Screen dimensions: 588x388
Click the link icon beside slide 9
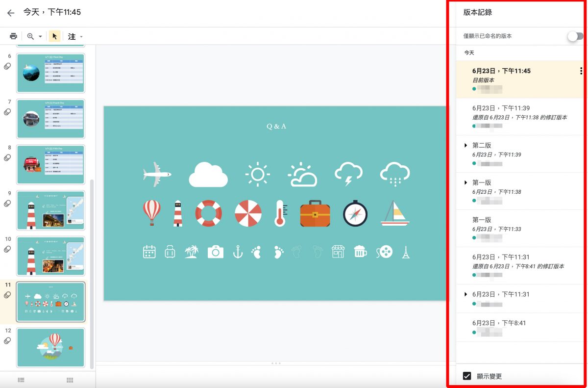(7, 203)
